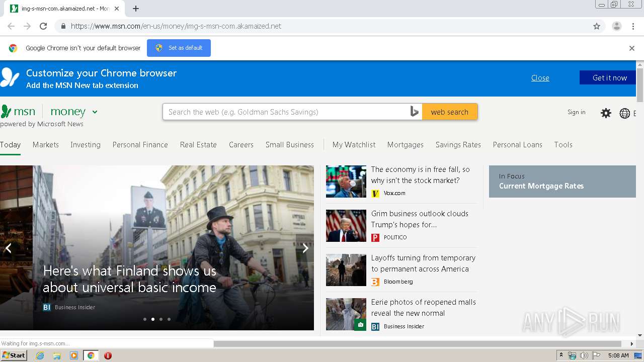Viewport: 644px width, 362px height.
Task: Open the Real Estate tab
Action: coord(198,145)
